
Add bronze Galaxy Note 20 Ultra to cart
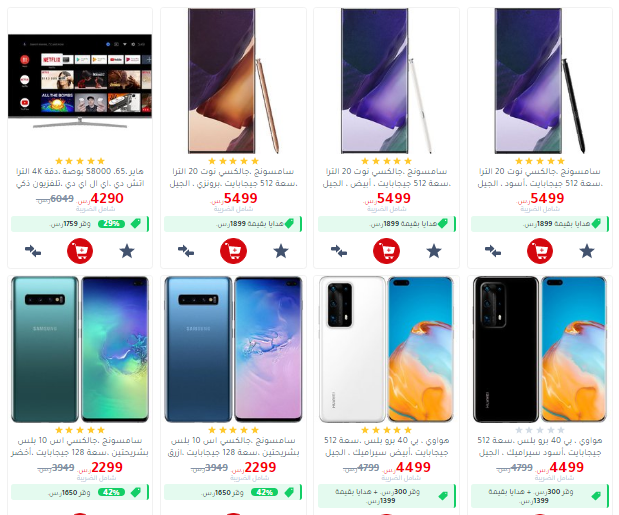(x=233, y=251)
